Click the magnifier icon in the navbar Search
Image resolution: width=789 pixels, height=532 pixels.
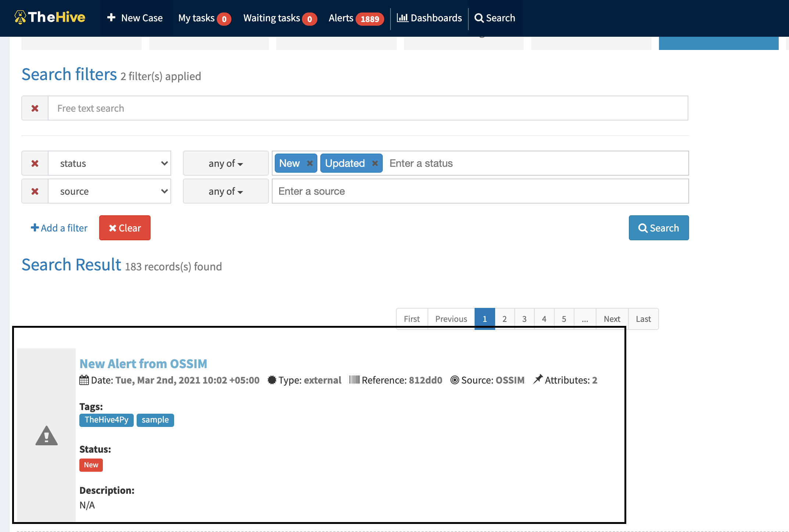(x=479, y=18)
